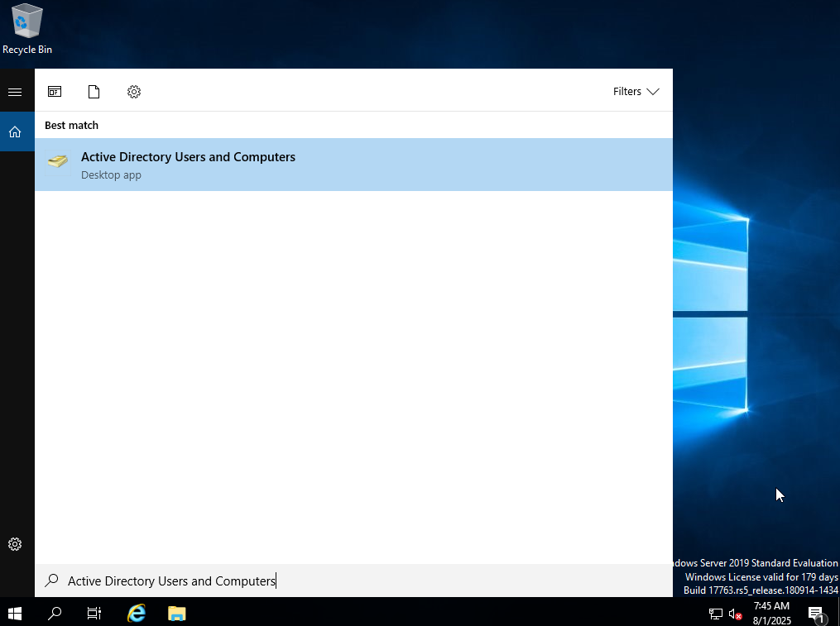The width and height of the screenshot is (840, 626).
Task: Open the clock showing 7:45 AM
Action: [x=771, y=613]
